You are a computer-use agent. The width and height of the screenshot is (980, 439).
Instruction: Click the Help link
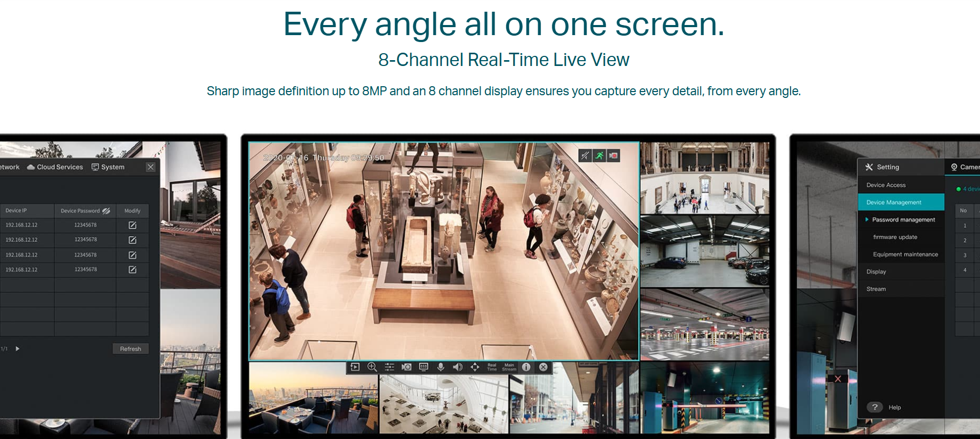pos(894,408)
